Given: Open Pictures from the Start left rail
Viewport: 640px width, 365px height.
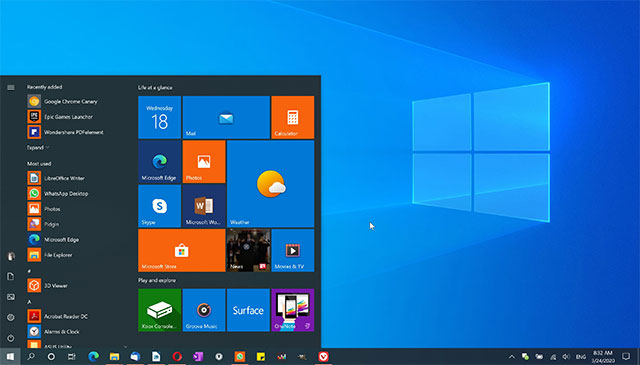Looking at the screenshot, I should pyautogui.click(x=11, y=297).
